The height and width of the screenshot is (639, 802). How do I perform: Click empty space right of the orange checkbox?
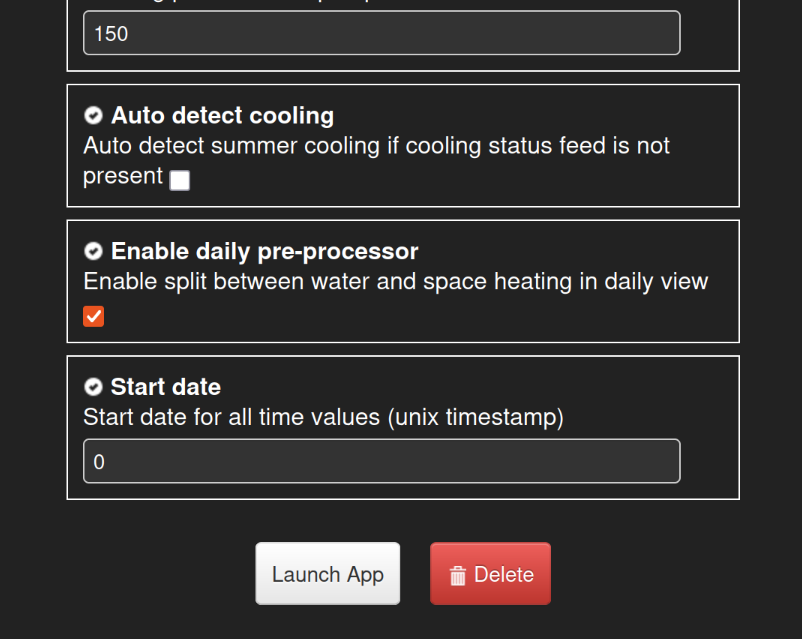[x=400, y=316]
